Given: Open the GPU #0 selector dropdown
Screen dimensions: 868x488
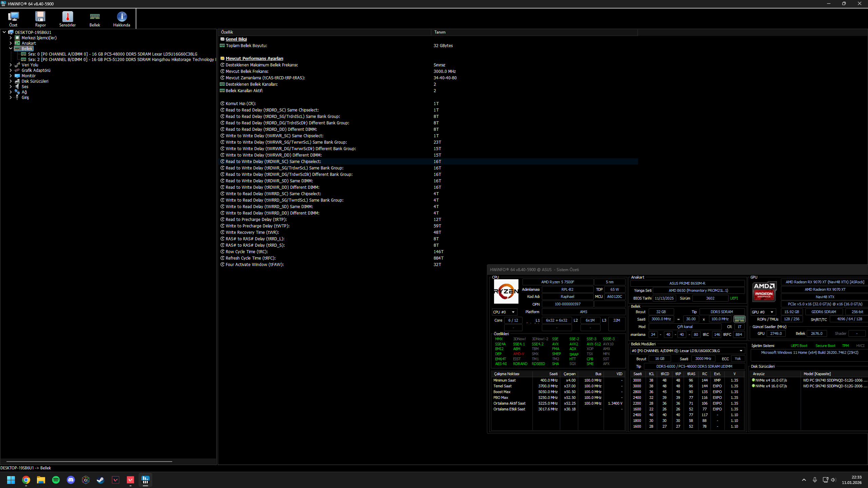Looking at the screenshot, I should click(763, 312).
